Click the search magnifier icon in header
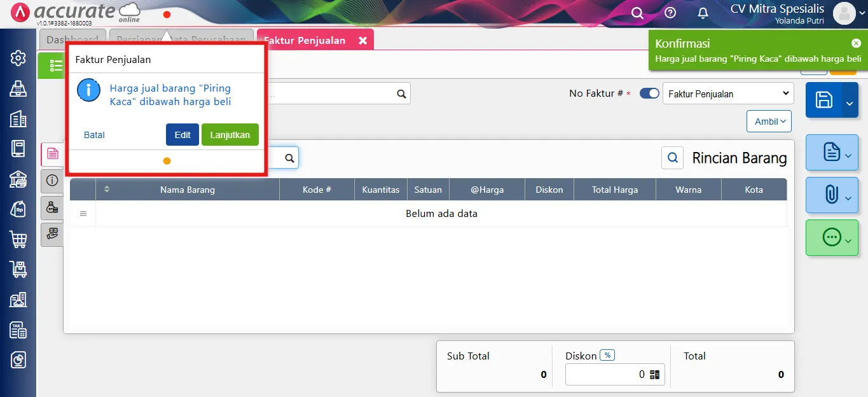Screen dimensions: 868x397 [637, 13]
